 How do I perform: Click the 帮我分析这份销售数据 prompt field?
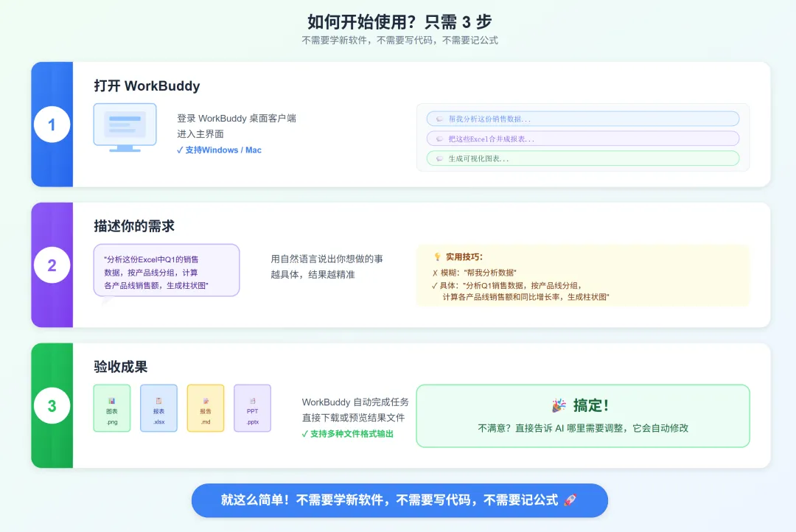[x=583, y=119]
